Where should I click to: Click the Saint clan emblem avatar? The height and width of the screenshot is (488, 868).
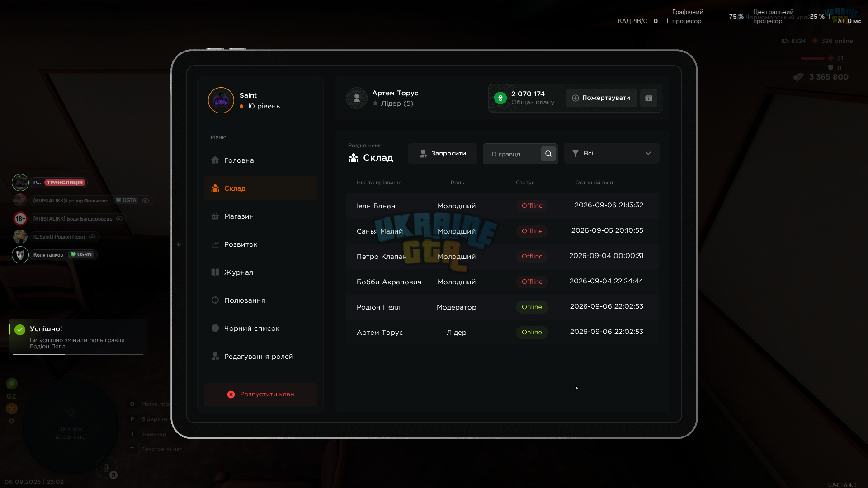pyautogui.click(x=221, y=100)
